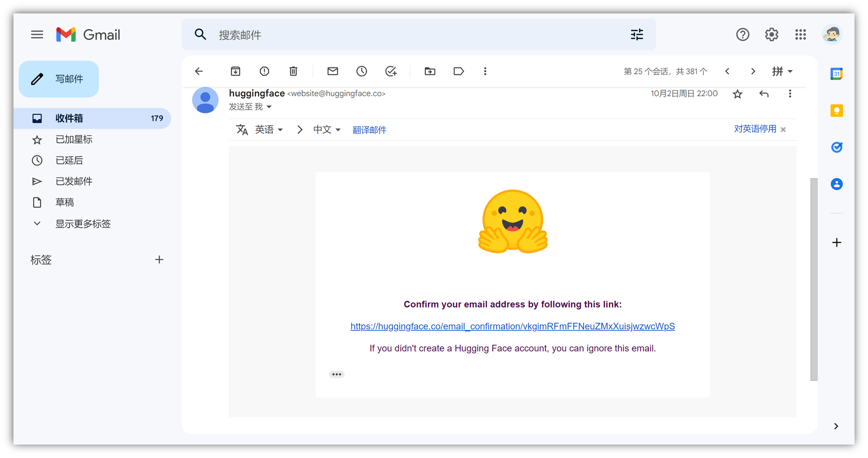This screenshot has width=868, height=458.
Task: Move email to a folder
Action: click(430, 71)
